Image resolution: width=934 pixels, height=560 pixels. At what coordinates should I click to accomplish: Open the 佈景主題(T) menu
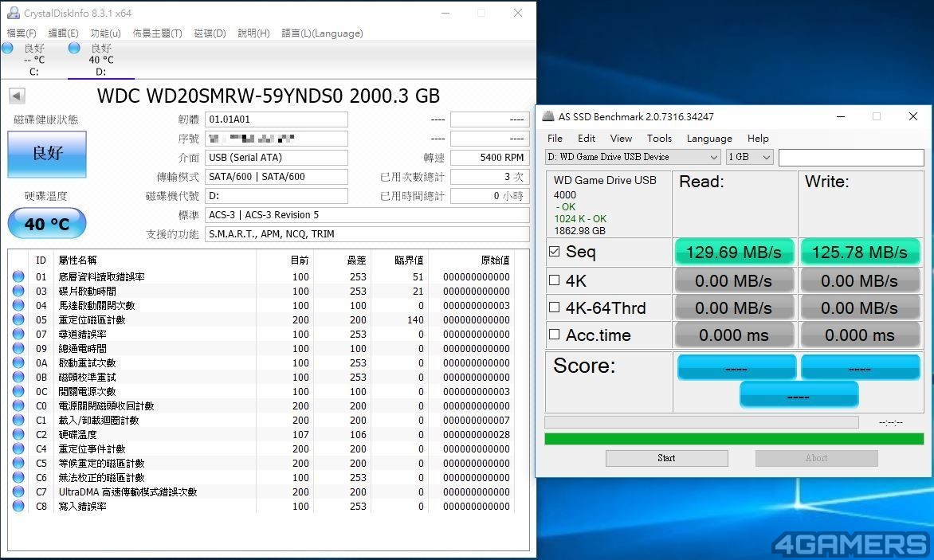point(157,33)
